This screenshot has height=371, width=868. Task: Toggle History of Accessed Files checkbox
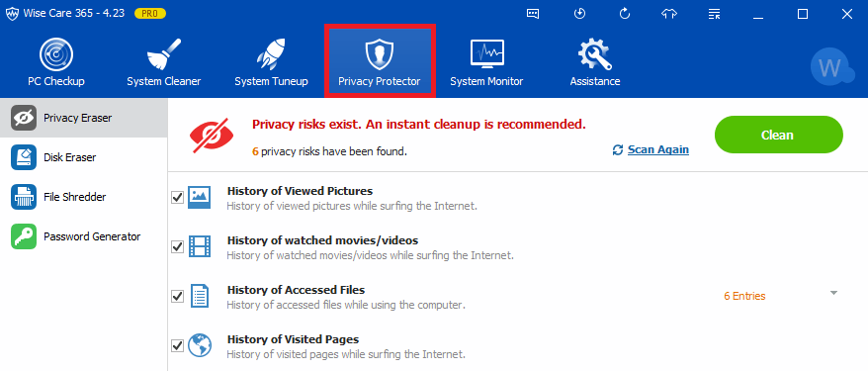pyautogui.click(x=177, y=296)
